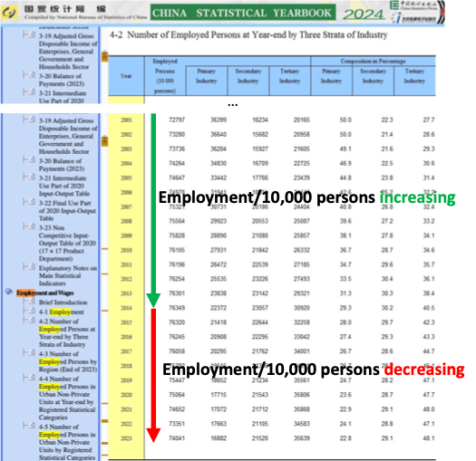Viewport: 476px width, 461px height.
Task: Click secondary industry value 16709
Action: tap(260, 163)
